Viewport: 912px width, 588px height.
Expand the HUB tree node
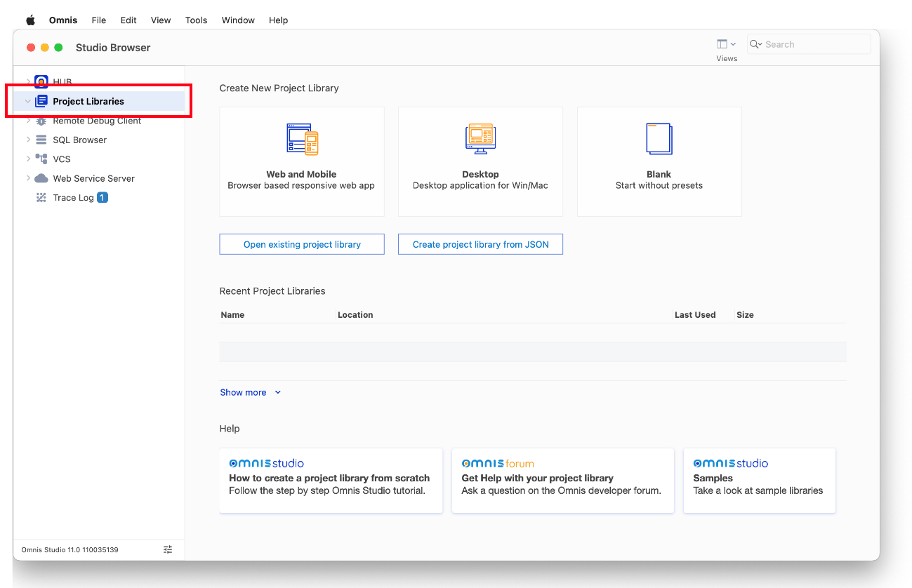tap(28, 82)
